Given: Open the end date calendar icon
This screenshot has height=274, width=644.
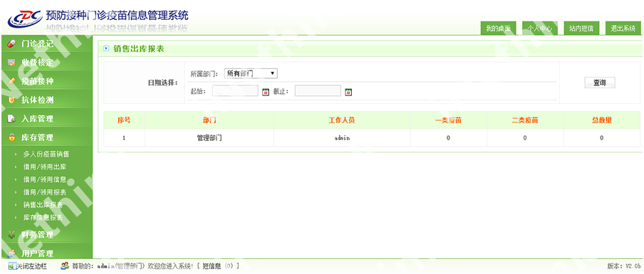Looking at the screenshot, I should point(348,92).
